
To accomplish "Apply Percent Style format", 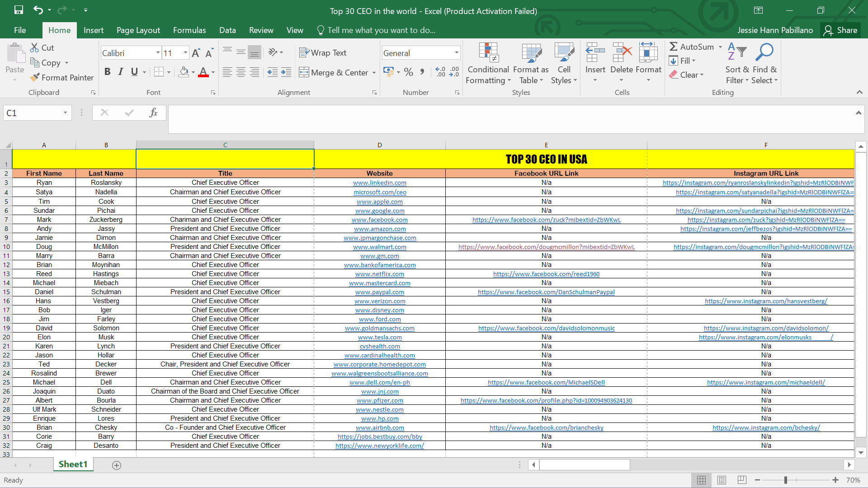I will (409, 72).
